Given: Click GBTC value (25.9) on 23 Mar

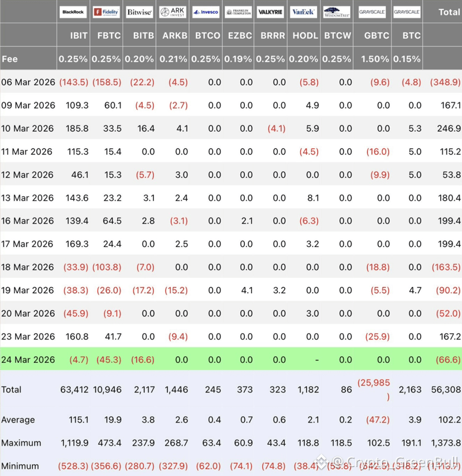Looking at the screenshot, I should pyautogui.click(x=377, y=336).
